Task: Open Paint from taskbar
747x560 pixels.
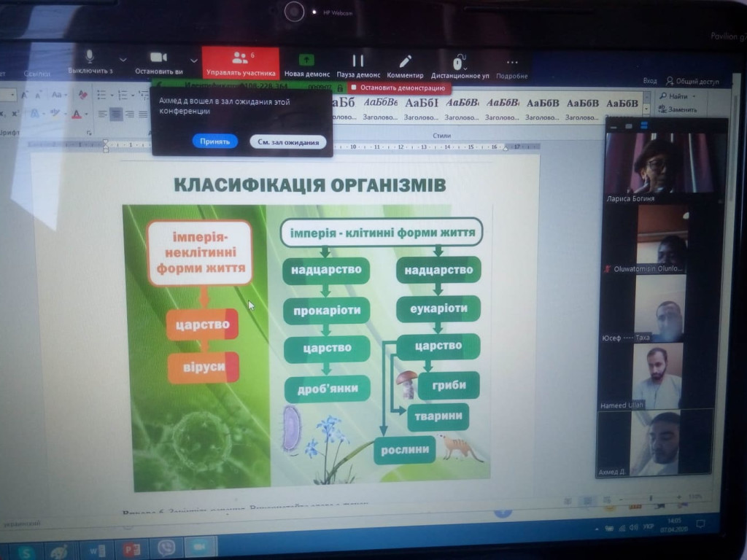Action: pyautogui.click(x=59, y=551)
